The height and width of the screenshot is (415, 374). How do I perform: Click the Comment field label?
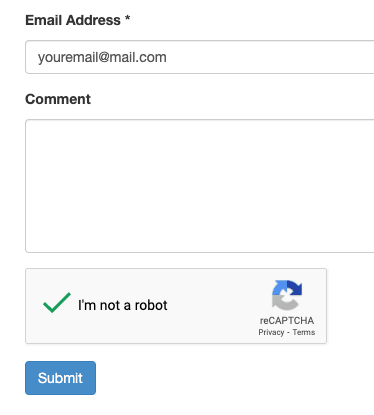click(58, 99)
